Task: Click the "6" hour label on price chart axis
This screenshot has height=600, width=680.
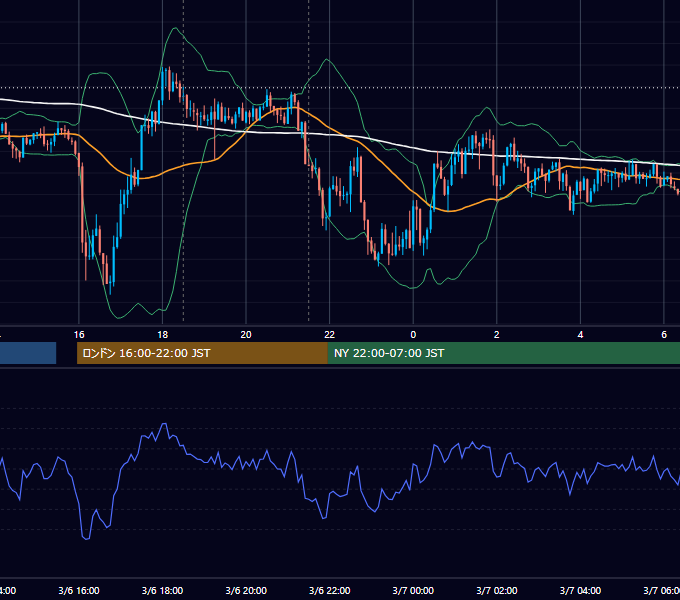Action: pos(664,335)
